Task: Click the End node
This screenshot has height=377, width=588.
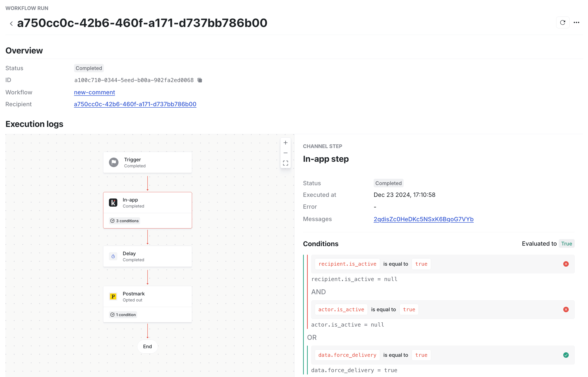Action: click(x=147, y=346)
